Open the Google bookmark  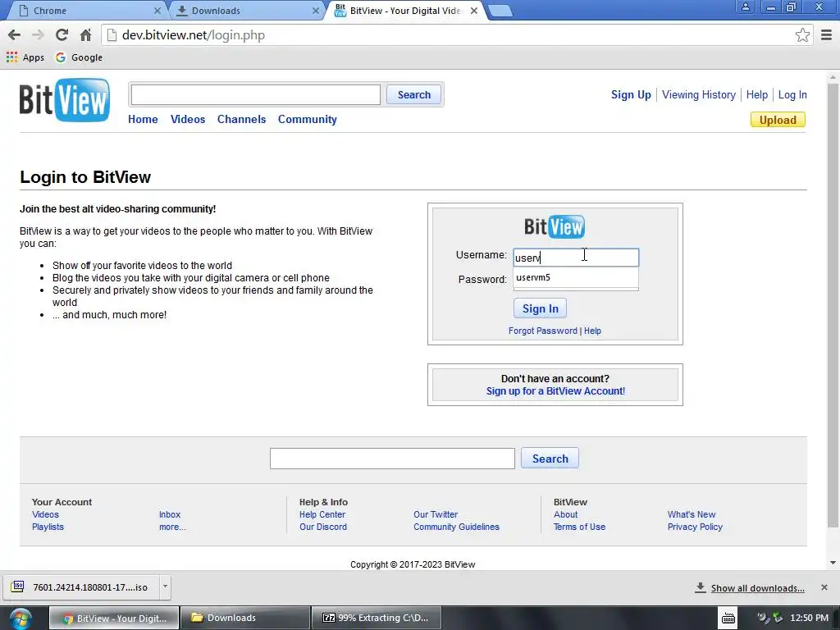(79, 57)
